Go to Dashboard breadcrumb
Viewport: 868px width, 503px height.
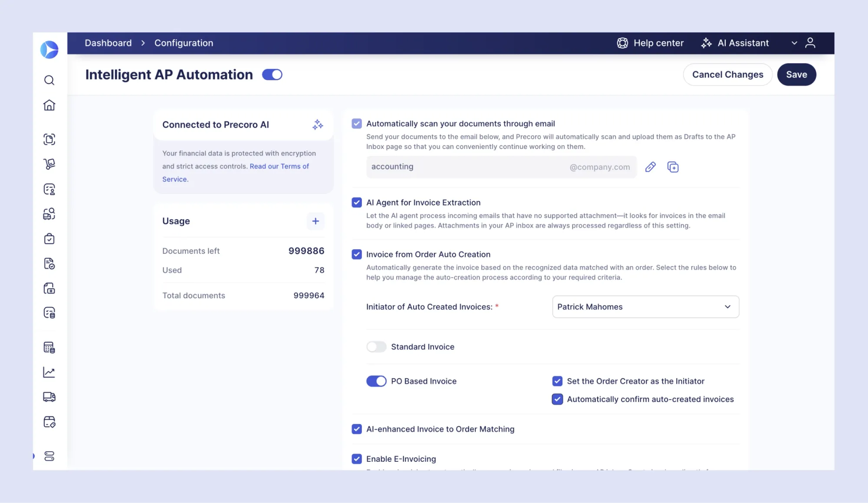108,43
